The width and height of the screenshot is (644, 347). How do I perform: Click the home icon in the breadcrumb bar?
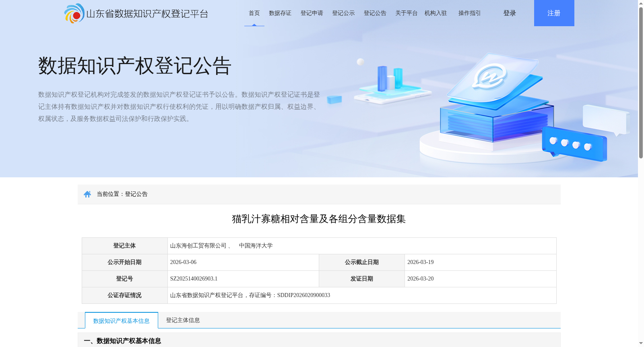click(x=87, y=194)
